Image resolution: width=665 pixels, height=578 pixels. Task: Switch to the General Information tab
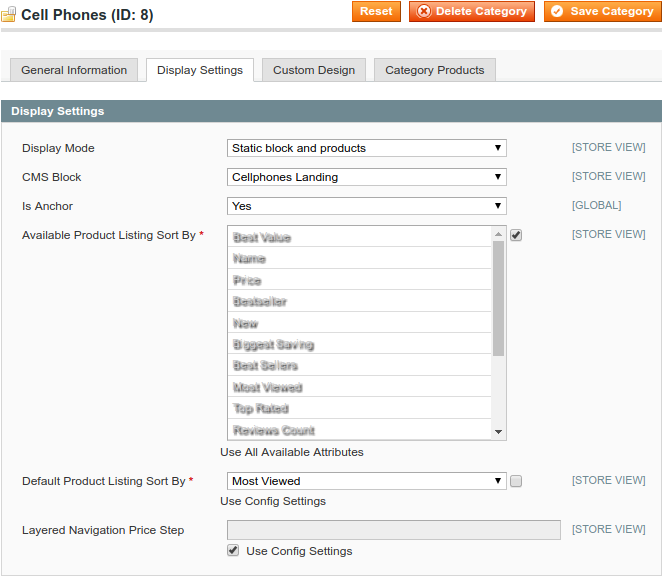[x=74, y=70]
